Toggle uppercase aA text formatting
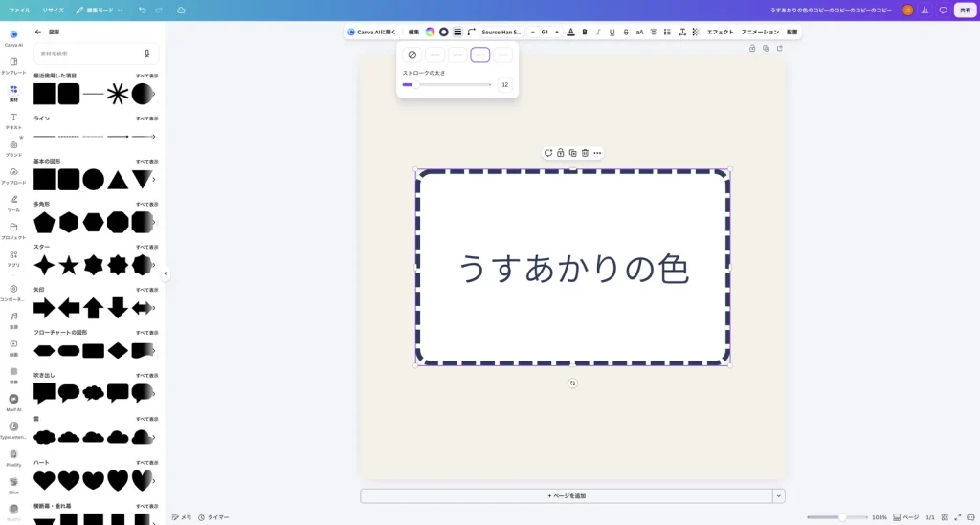The width and height of the screenshot is (980, 525). coord(639,32)
